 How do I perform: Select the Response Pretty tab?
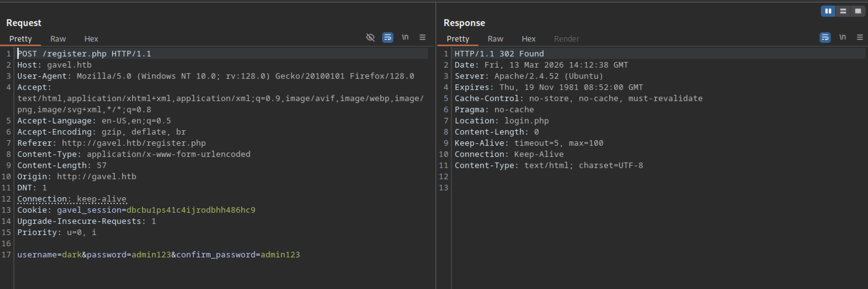[458, 39]
